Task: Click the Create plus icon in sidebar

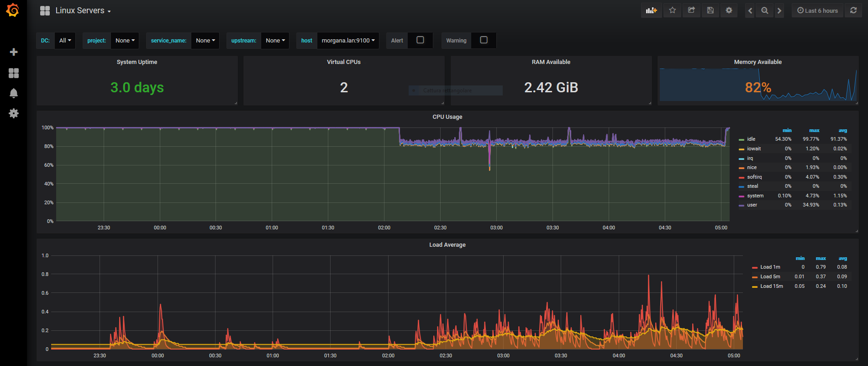Action: point(14,52)
